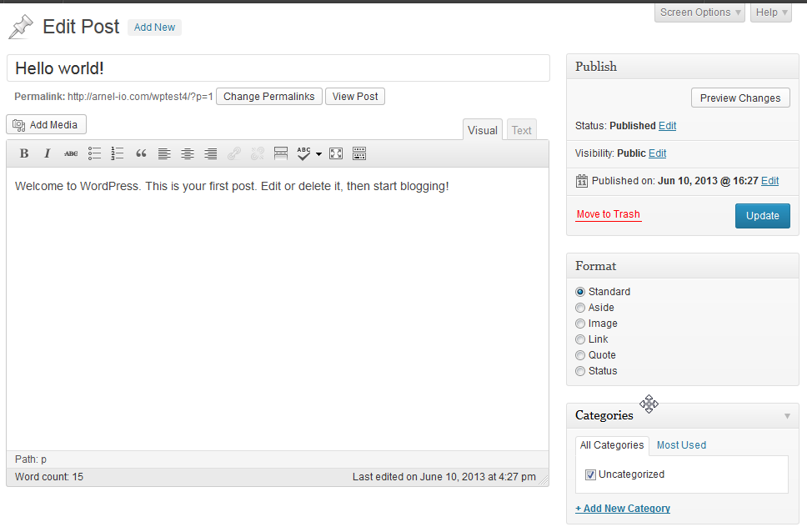Insert an unordered bullet list
Viewport: 807px width, 532px height.
94,153
